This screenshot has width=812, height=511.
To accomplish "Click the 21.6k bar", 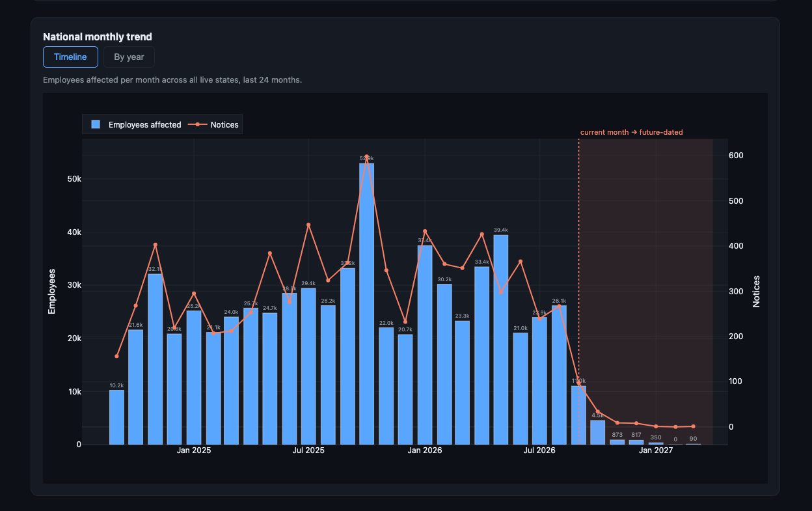I will tap(135, 387).
